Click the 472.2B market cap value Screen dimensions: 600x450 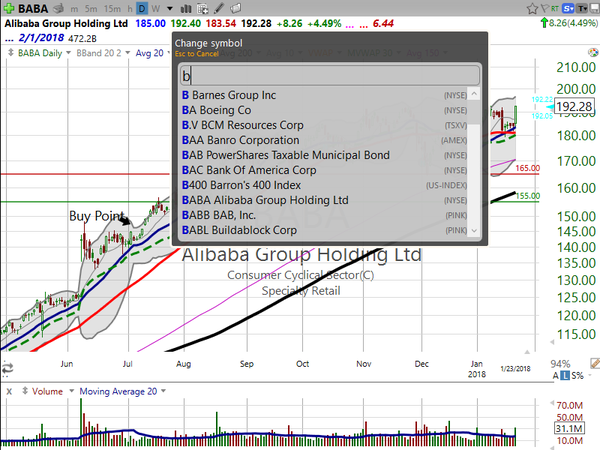(x=82, y=38)
